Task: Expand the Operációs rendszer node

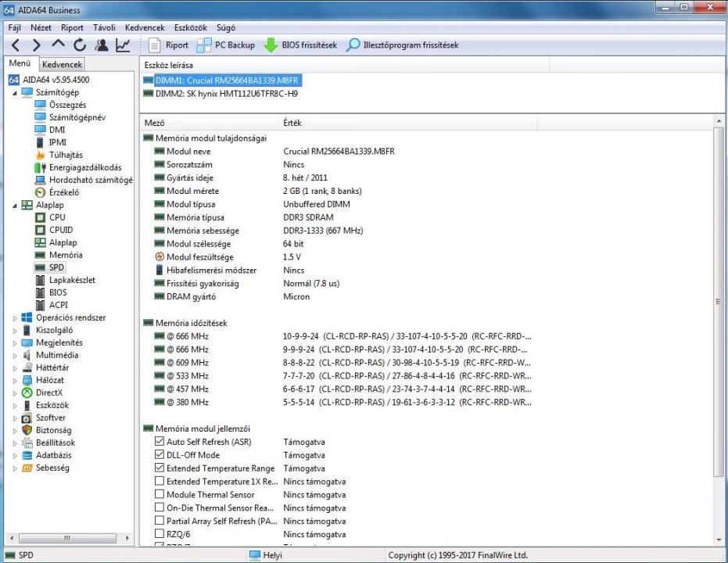Action: [14, 318]
